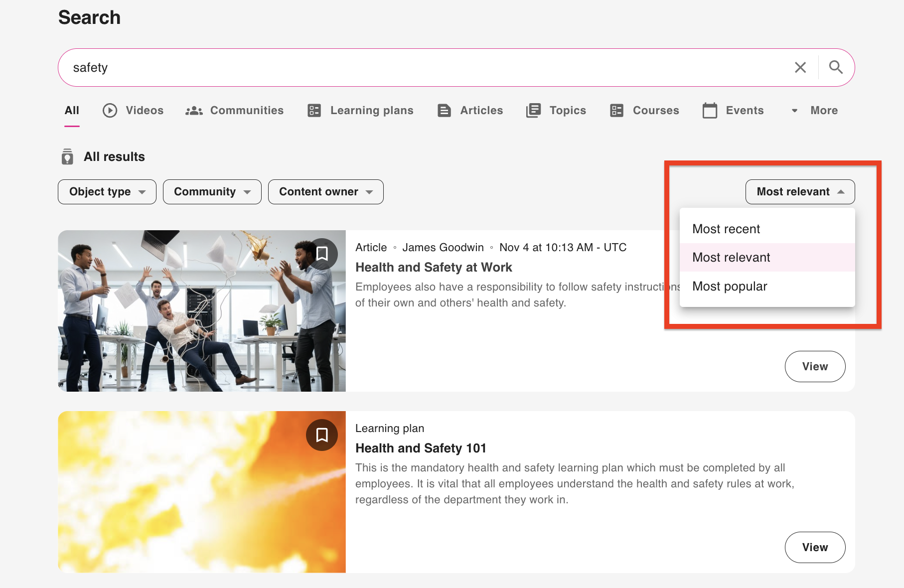Open the Content owner filter
Screen dimensions: 904x588
[325, 192]
